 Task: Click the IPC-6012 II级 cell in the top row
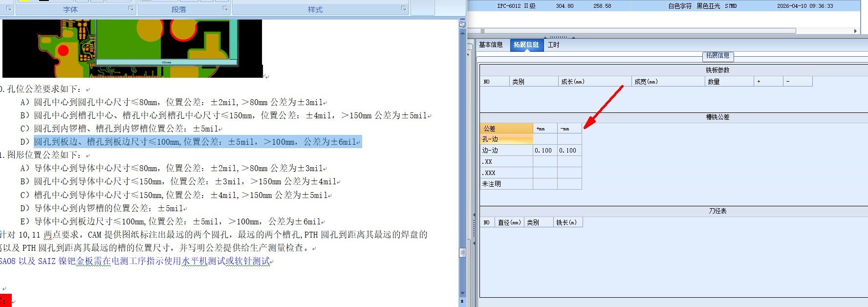click(x=516, y=6)
